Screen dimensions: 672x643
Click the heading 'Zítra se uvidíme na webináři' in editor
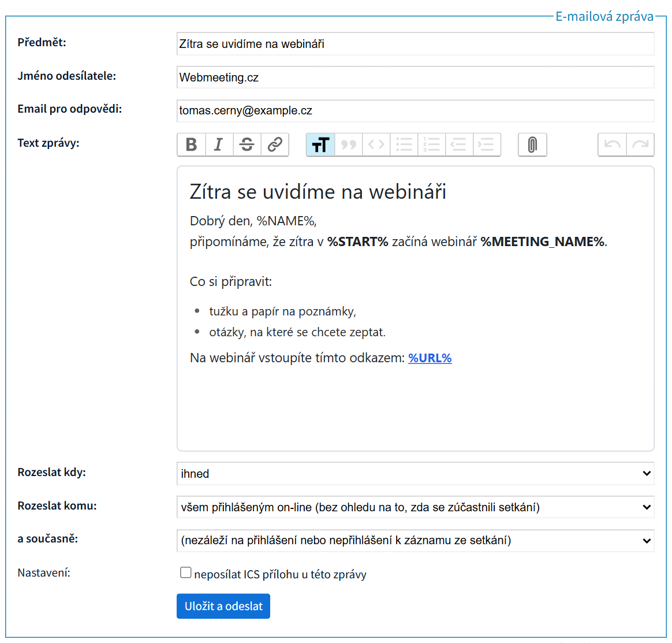318,192
